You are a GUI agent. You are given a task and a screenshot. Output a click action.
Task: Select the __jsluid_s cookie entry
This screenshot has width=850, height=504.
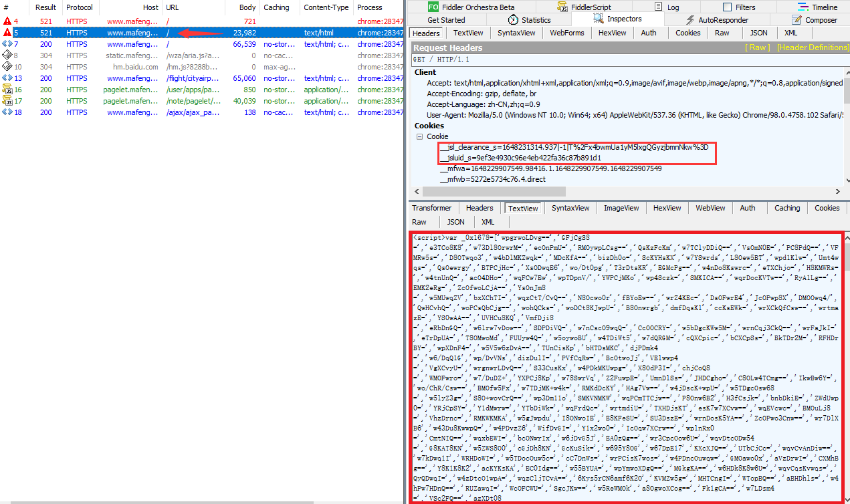click(524, 158)
